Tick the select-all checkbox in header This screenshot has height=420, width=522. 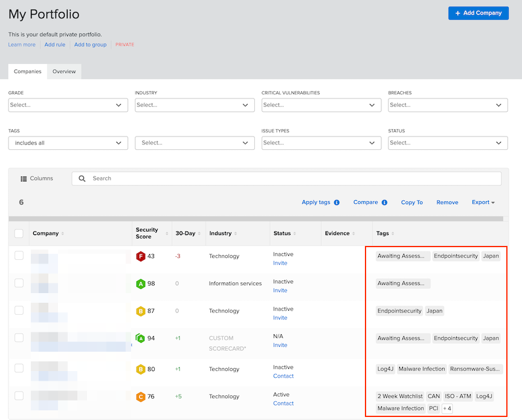19,233
